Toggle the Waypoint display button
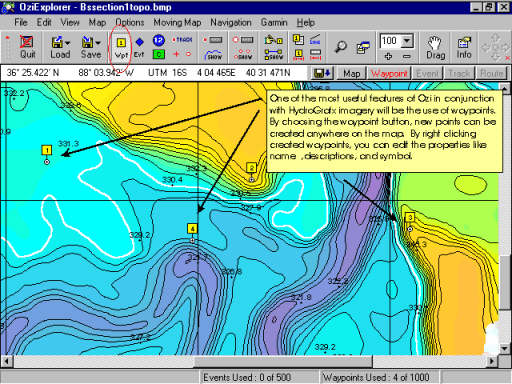 point(389,73)
